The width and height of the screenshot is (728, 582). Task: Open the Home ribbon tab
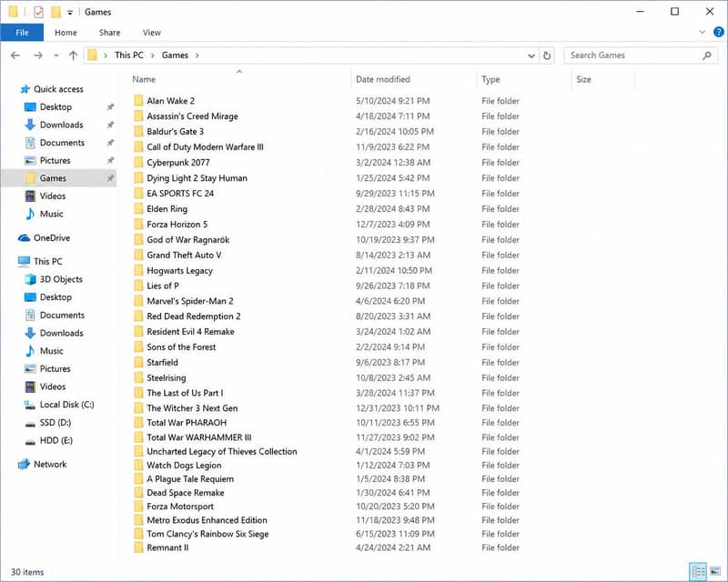66,33
